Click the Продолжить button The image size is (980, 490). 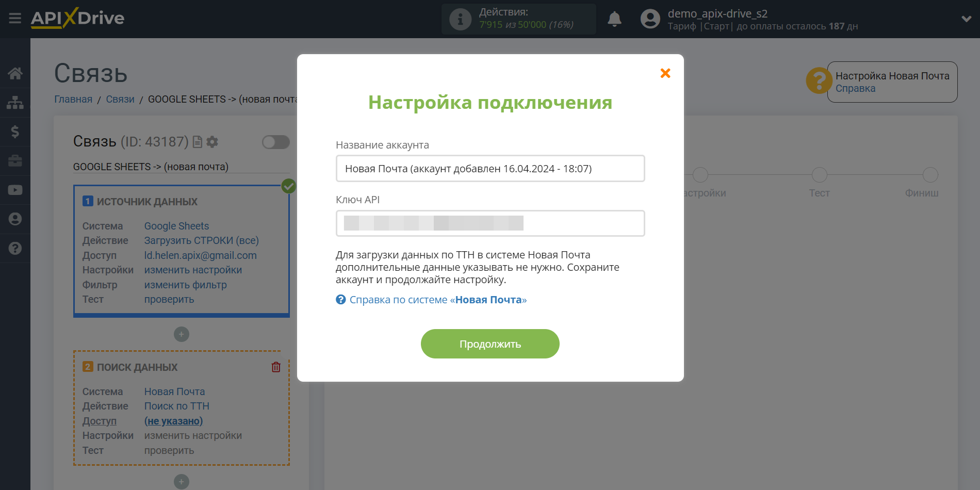pyautogui.click(x=490, y=344)
